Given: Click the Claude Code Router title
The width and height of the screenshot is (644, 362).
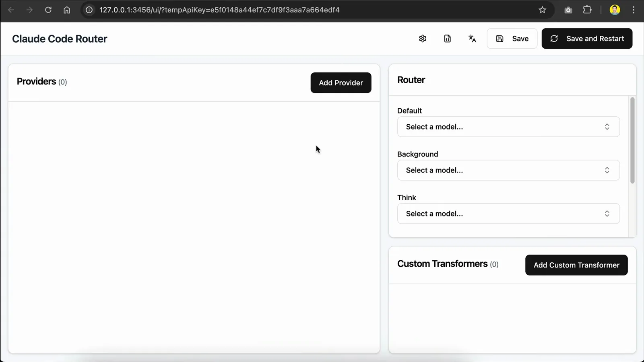Looking at the screenshot, I should point(60,39).
